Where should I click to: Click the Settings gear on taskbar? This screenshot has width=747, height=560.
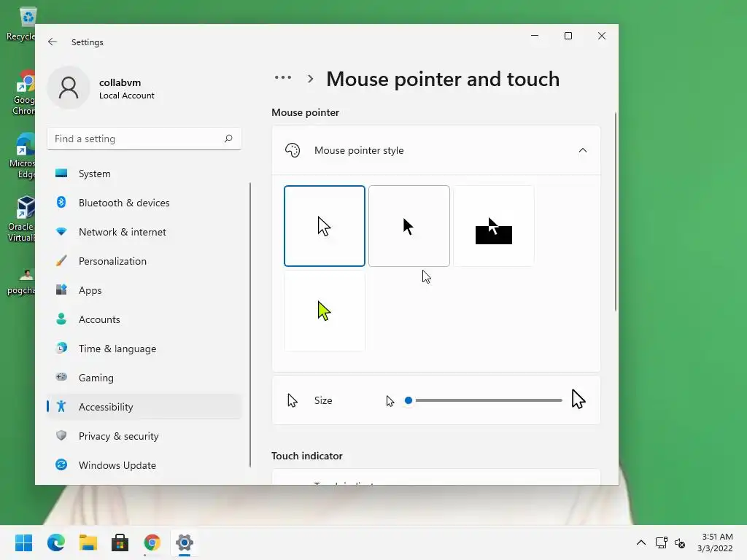point(185,542)
